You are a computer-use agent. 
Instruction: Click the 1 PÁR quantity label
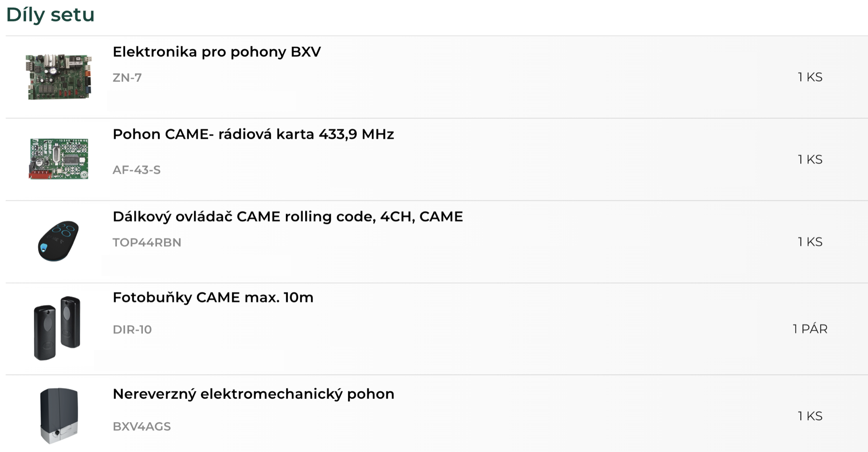pyautogui.click(x=810, y=329)
